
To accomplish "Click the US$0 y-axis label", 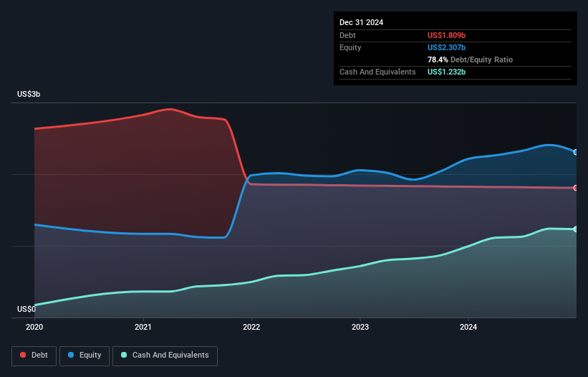I will coord(26,309).
